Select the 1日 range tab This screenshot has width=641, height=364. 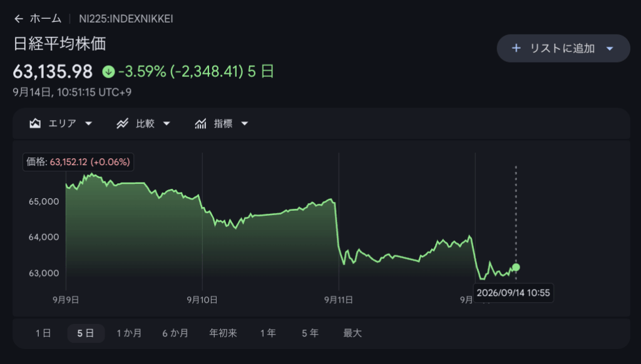click(x=43, y=333)
